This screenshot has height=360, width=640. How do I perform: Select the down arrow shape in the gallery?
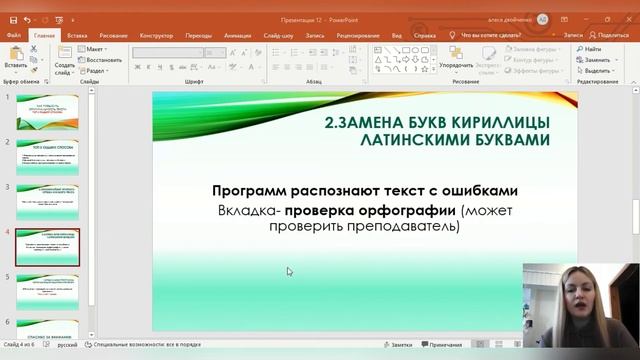click(415, 60)
